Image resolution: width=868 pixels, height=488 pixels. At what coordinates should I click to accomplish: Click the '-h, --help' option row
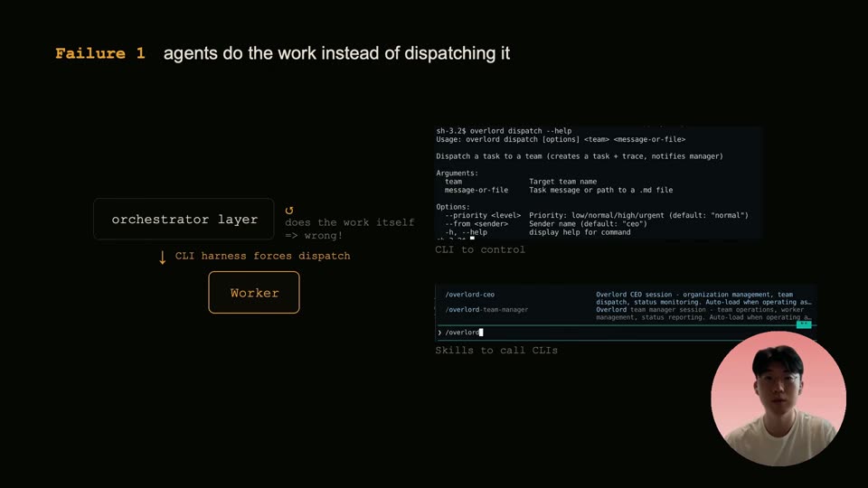point(537,232)
